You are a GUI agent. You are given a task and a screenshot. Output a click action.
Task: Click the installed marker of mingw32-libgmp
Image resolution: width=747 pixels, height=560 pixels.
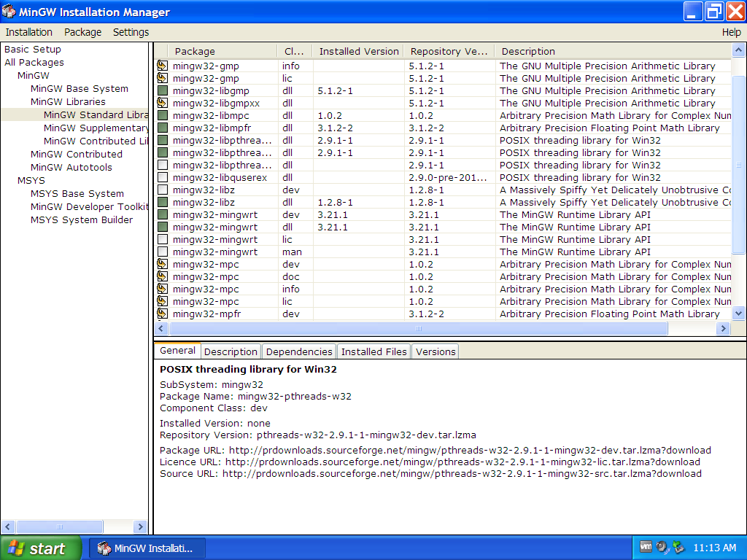pyautogui.click(x=163, y=90)
